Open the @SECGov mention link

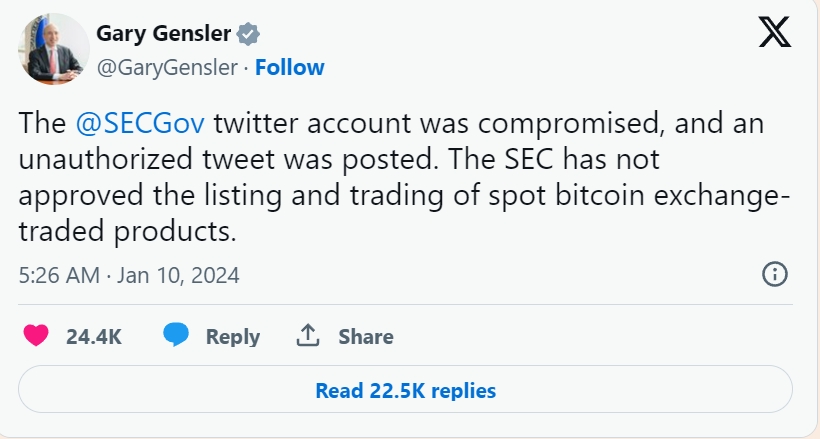141,125
